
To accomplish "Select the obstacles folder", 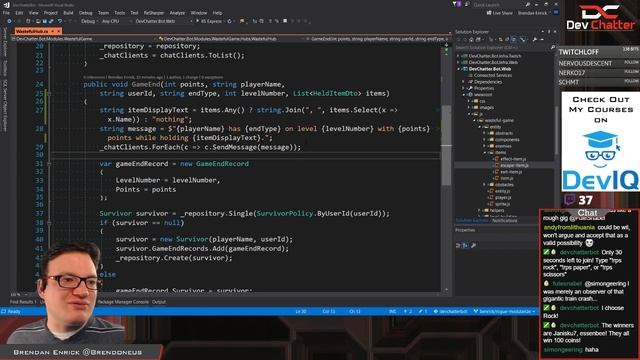I will (504, 185).
